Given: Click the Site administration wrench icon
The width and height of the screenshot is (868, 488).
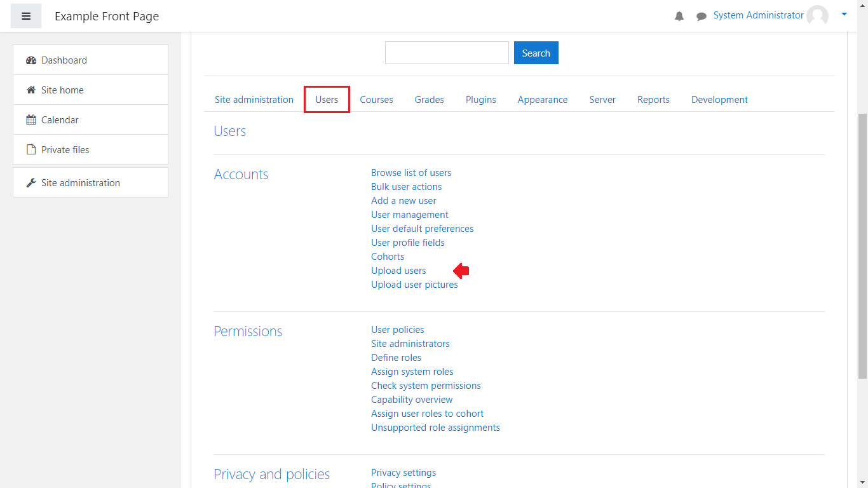Looking at the screenshot, I should 31,183.
